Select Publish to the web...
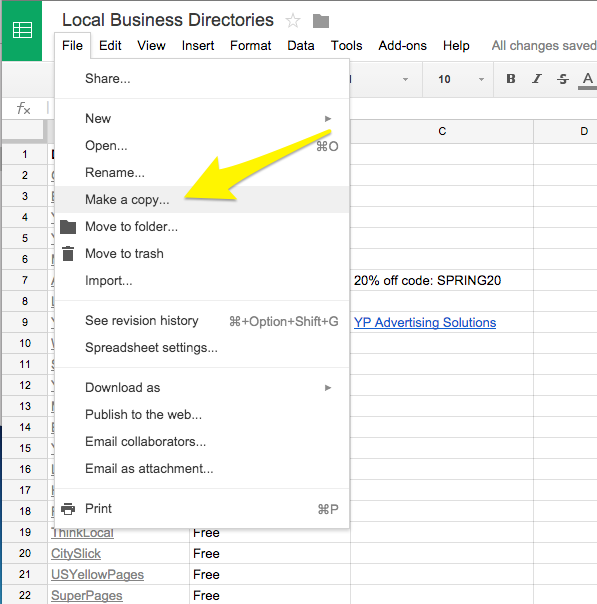This screenshot has width=597, height=604. tap(202, 414)
